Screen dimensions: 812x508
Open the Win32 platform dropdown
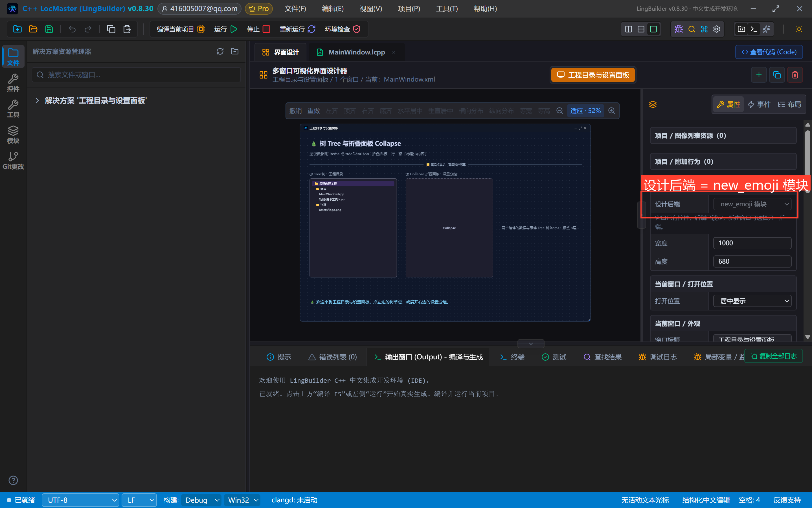tap(242, 500)
